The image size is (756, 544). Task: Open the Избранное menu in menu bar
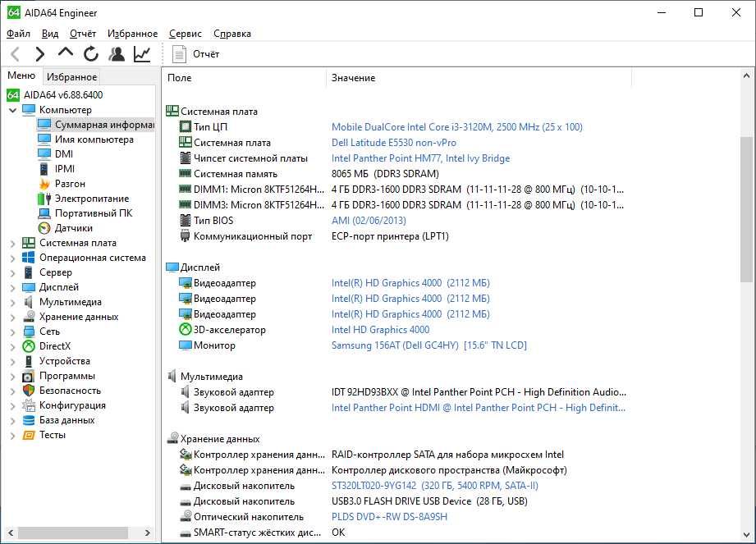pos(133,34)
